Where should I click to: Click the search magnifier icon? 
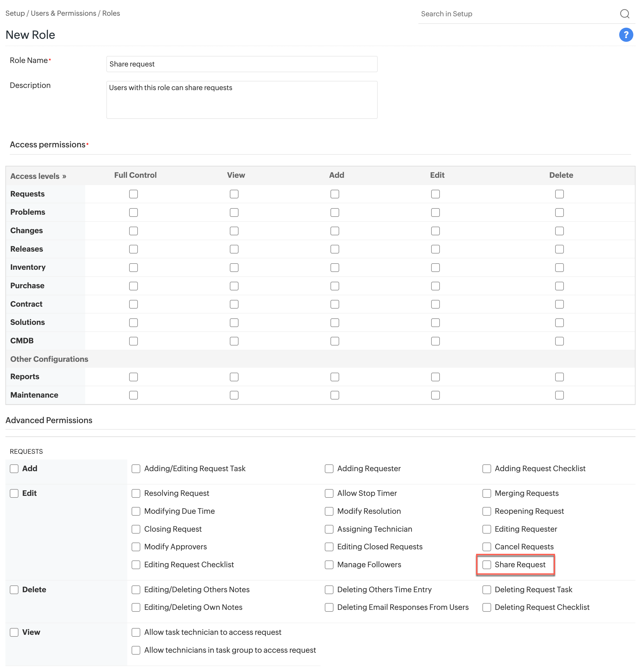(624, 14)
